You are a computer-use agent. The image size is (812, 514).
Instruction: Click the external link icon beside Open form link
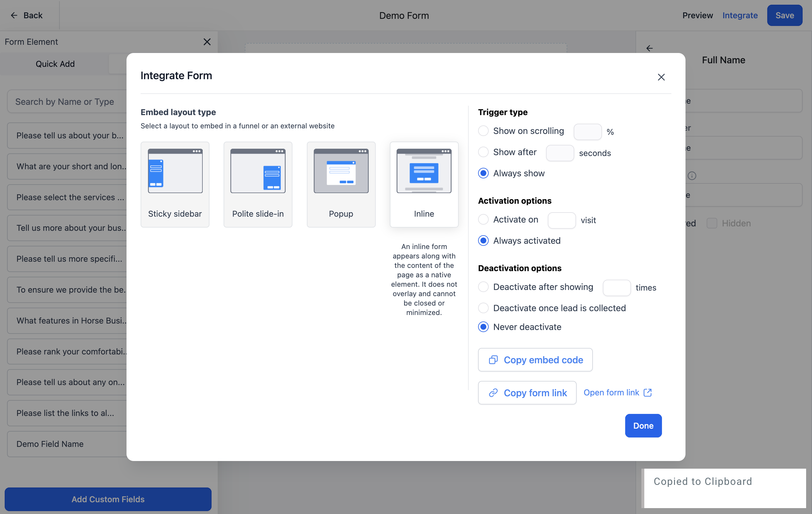point(648,392)
